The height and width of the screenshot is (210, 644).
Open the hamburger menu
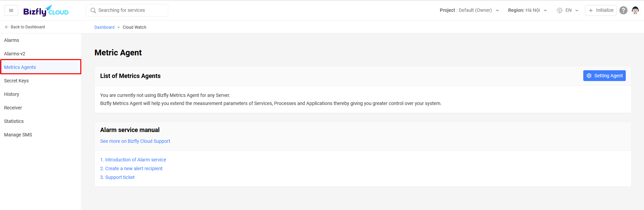11,10
